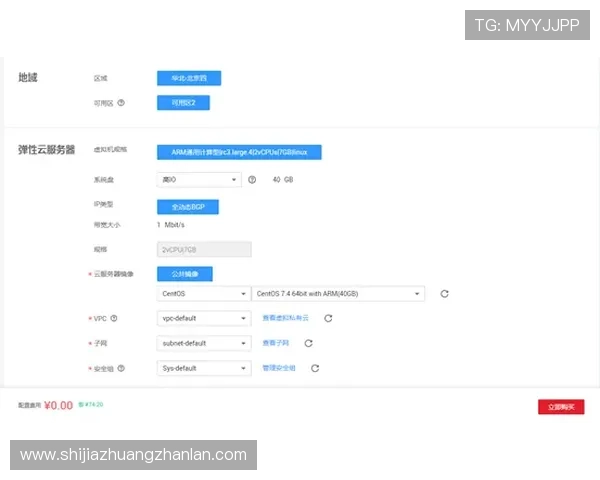This screenshot has height=480, width=600.
Task: Select the 公共镜像 public image button
Action: 185,274
